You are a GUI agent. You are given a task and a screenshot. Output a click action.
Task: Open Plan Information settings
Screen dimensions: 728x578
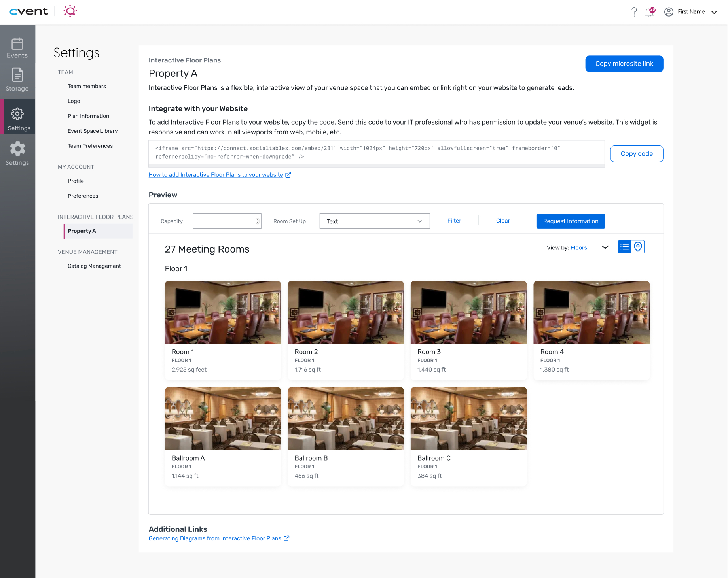tap(88, 116)
